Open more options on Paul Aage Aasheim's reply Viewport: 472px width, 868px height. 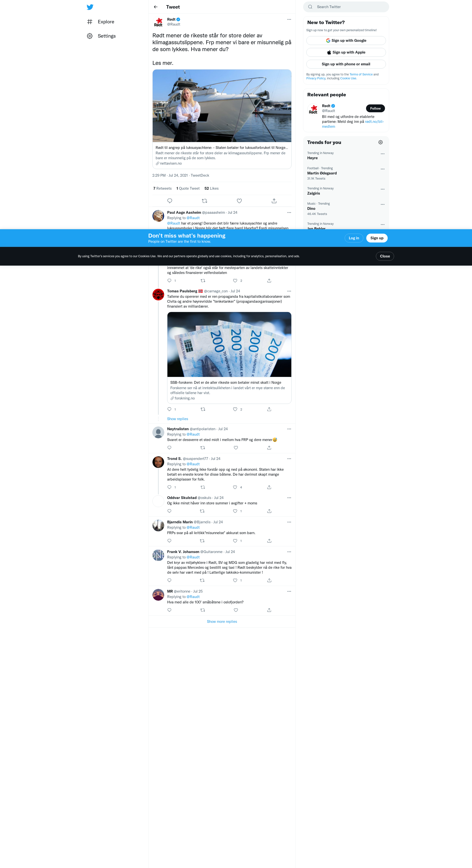tap(289, 213)
